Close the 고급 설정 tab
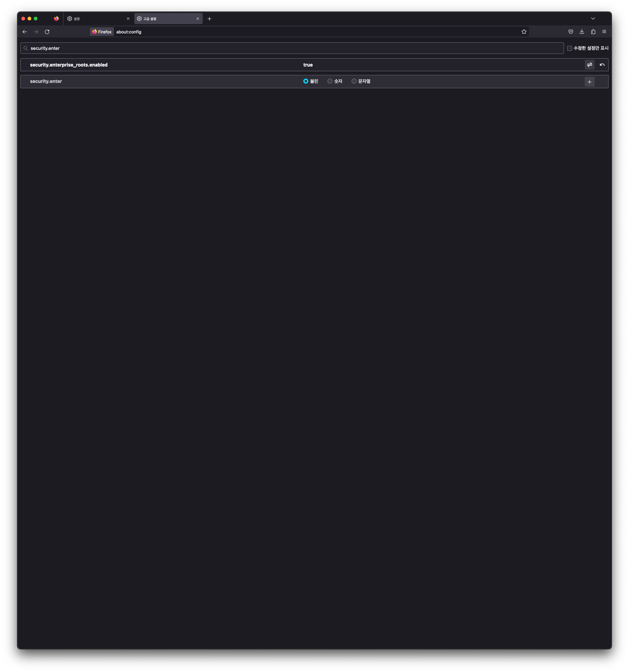The width and height of the screenshot is (629, 672). [198, 19]
